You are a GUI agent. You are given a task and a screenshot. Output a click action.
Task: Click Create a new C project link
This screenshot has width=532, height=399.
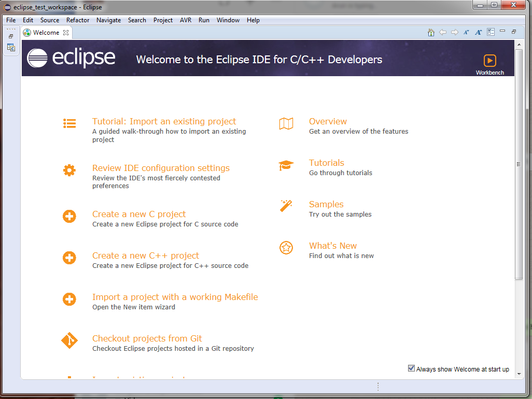[139, 214]
